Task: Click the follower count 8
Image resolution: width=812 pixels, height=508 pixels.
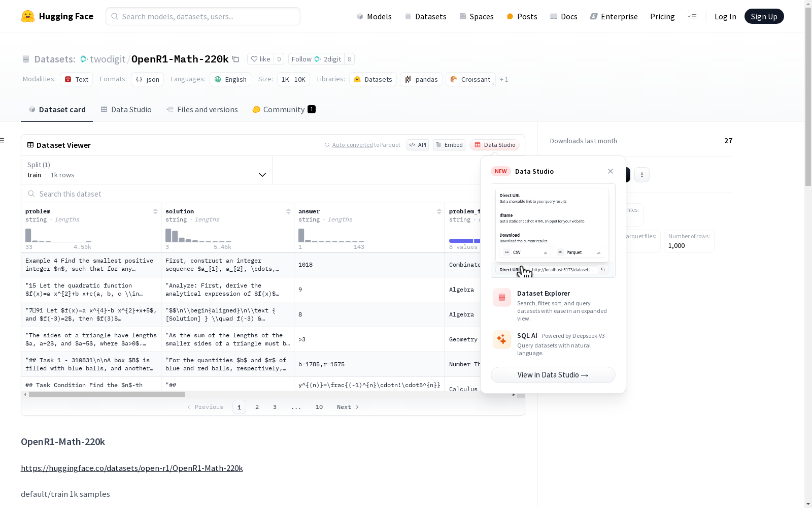Action: click(349, 59)
